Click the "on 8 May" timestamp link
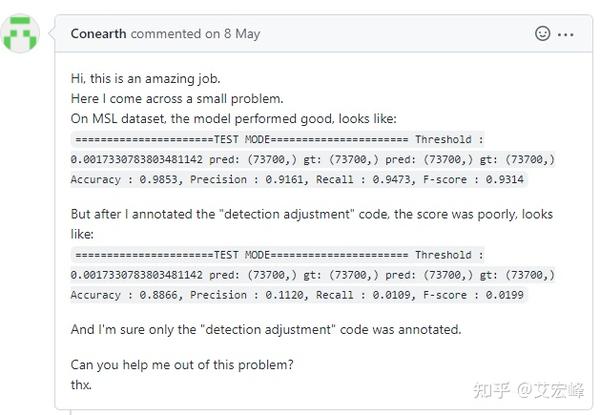600x415 pixels. click(233, 34)
